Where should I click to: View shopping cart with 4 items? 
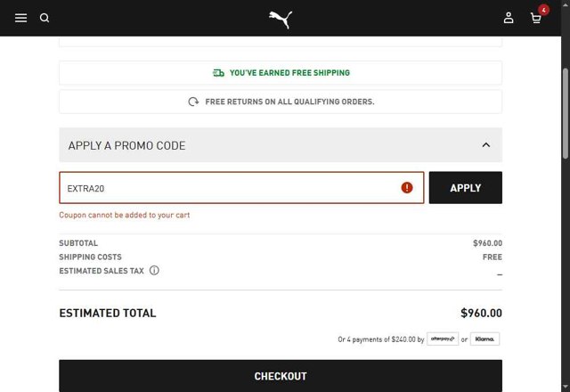pos(536,18)
